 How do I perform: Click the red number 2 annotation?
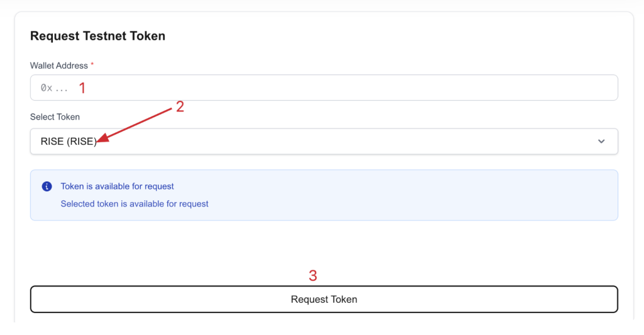(180, 106)
